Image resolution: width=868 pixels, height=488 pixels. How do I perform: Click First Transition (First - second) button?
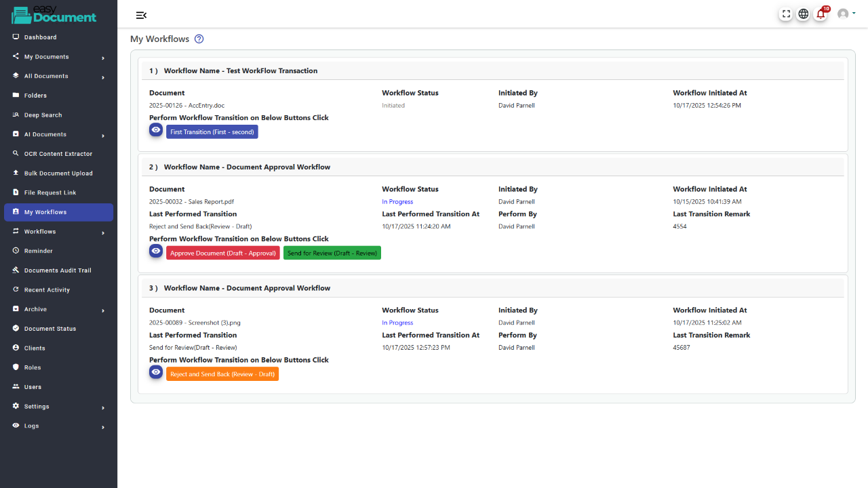212,132
